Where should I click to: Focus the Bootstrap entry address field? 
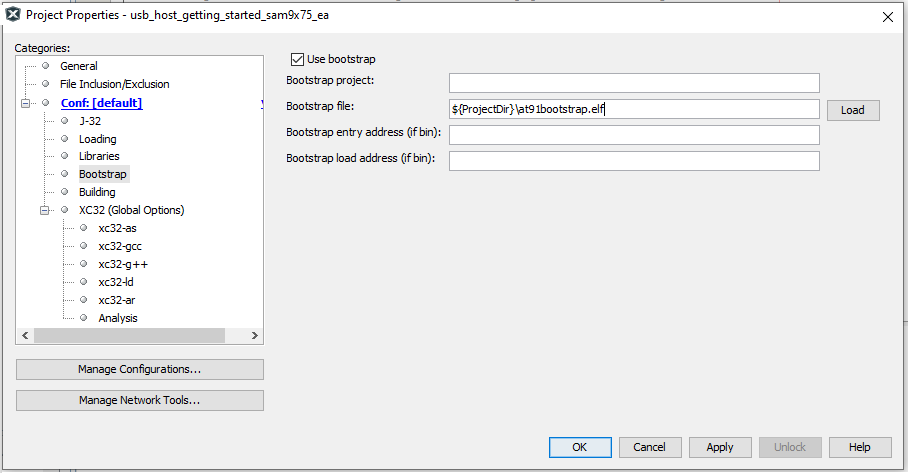(634, 135)
